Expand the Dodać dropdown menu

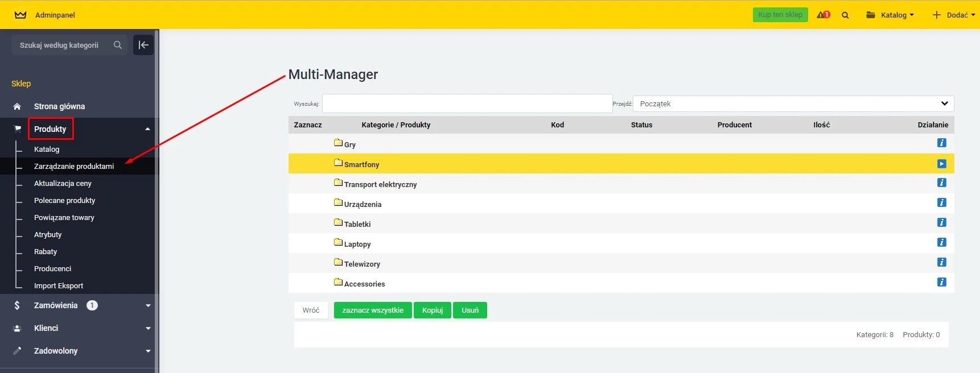click(x=954, y=15)
